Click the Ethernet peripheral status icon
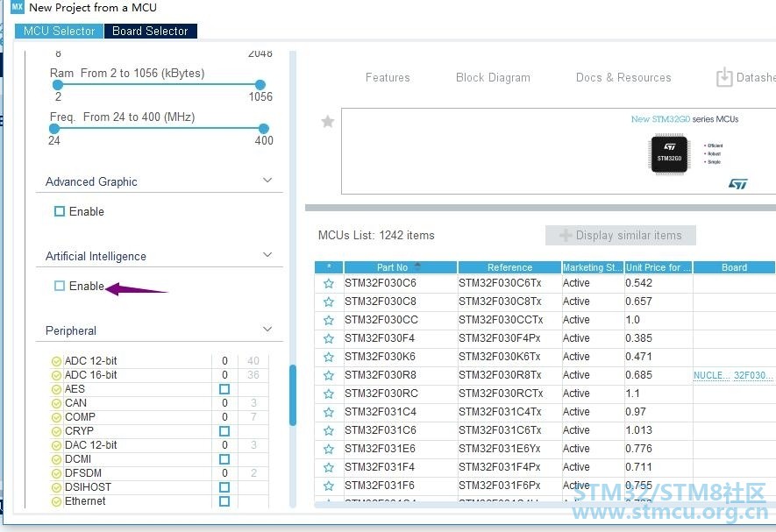 pos(56,501)
